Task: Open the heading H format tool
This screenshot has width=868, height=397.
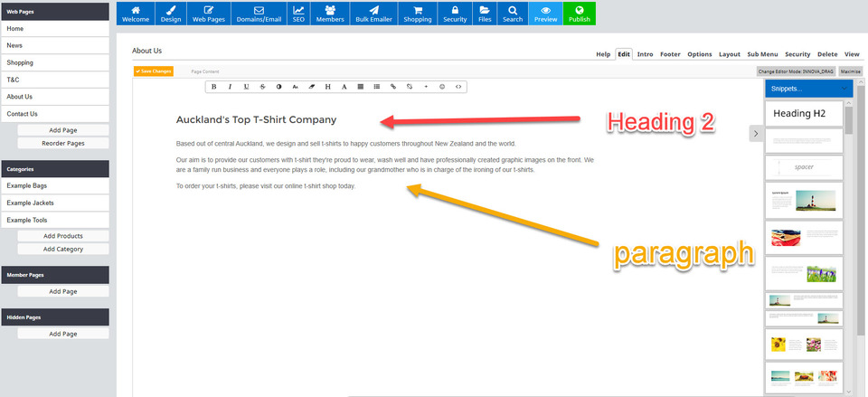Action: (x=328, y=87)
